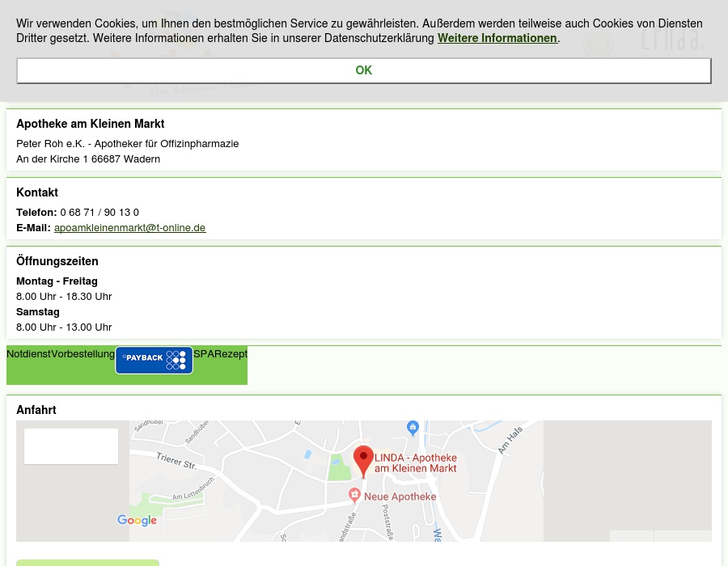Open the Weitere Informationen privacy link

(x=497, y=38)
